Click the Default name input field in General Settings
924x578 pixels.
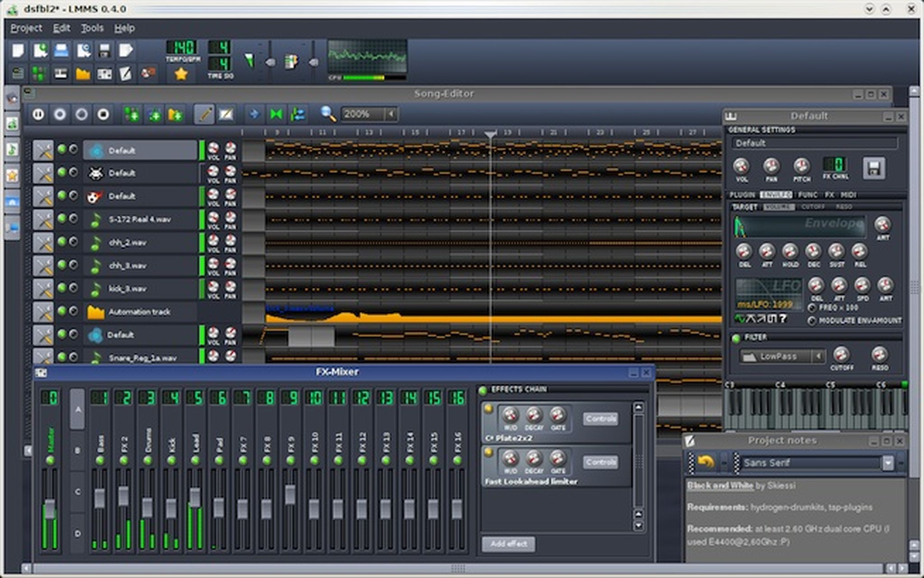pos(814,143)
